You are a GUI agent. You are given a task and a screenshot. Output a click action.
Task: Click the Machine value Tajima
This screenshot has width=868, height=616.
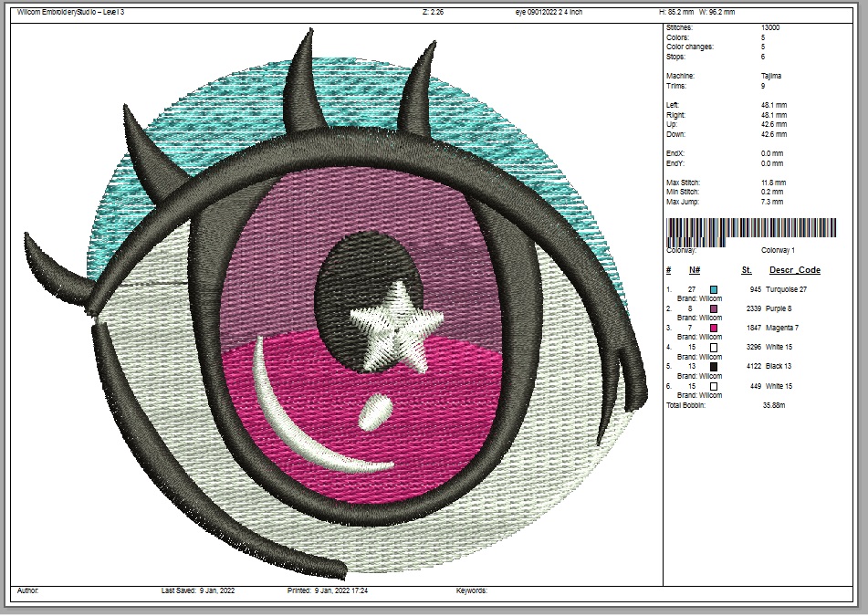click(770, 76)
